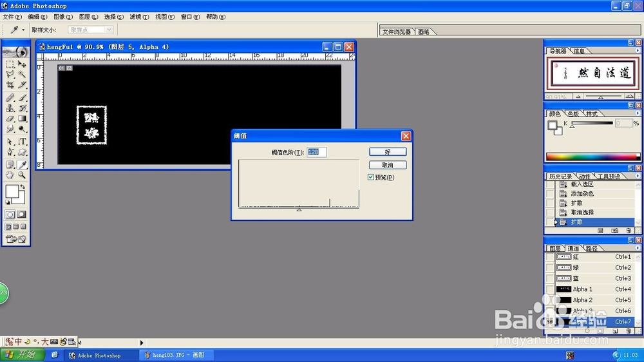Toggle 预览 checkbox in threshold dialog
Screen dimensions: 644x362
[x=371, y=177]
